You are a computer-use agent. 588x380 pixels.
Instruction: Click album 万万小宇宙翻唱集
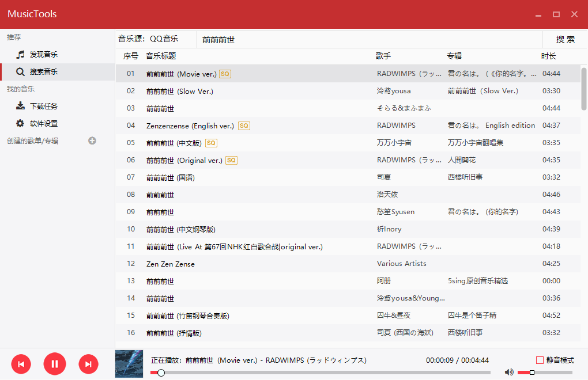(x=476, y=143)
